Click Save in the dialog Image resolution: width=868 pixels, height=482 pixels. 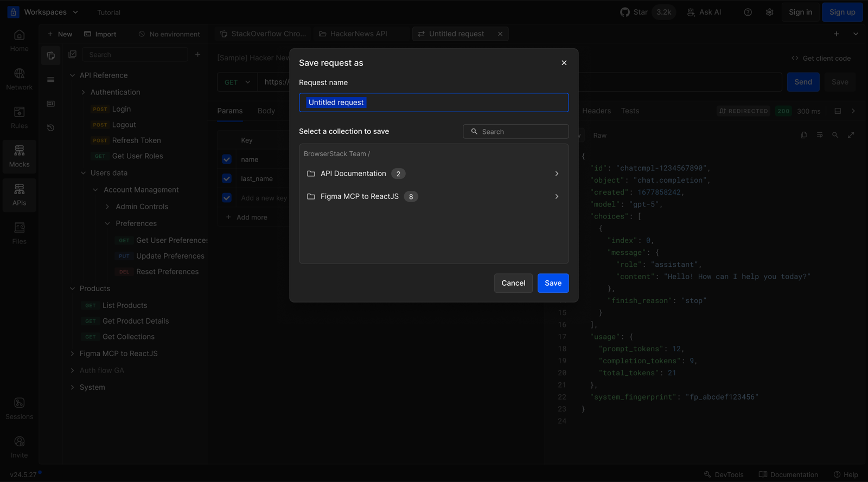coord(553,283)
